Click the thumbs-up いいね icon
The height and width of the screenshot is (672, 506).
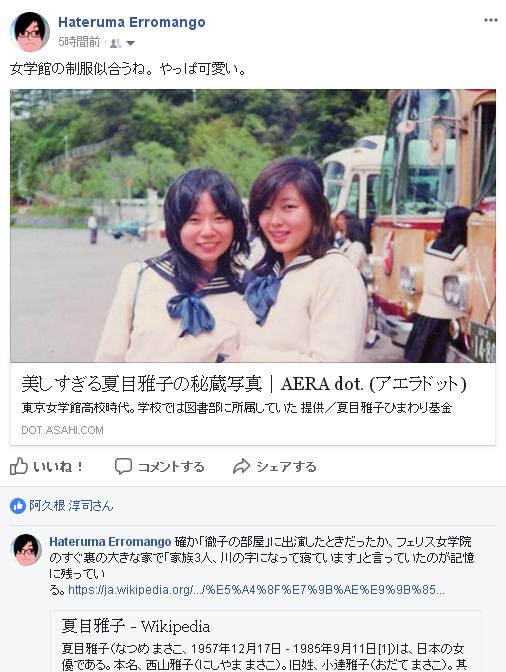[x=18, y=466]
